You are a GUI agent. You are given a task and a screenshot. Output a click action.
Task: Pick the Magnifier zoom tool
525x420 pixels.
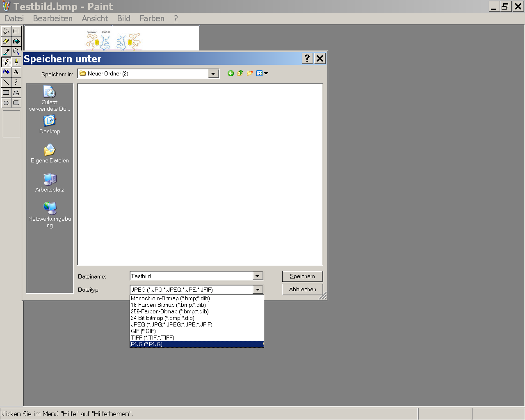(16, 52)
